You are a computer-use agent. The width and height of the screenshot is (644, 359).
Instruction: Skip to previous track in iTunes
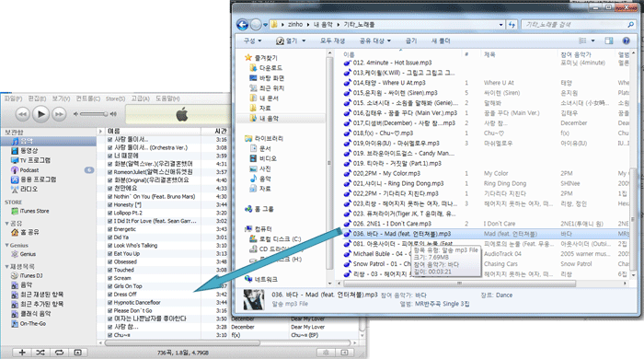point(23,114)
